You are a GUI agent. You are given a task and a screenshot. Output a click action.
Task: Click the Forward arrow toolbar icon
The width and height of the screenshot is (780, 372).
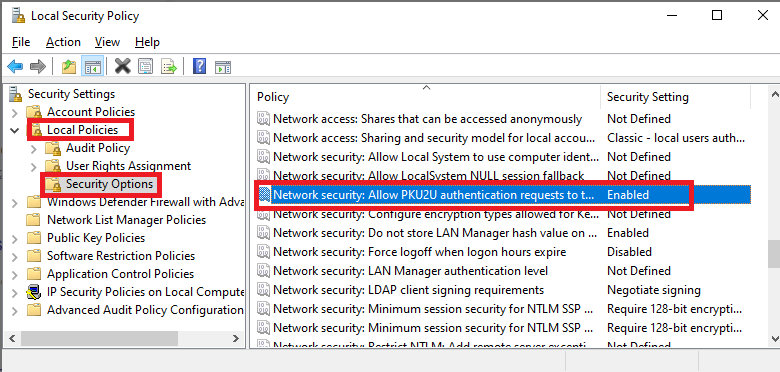[x=38, y=66]
